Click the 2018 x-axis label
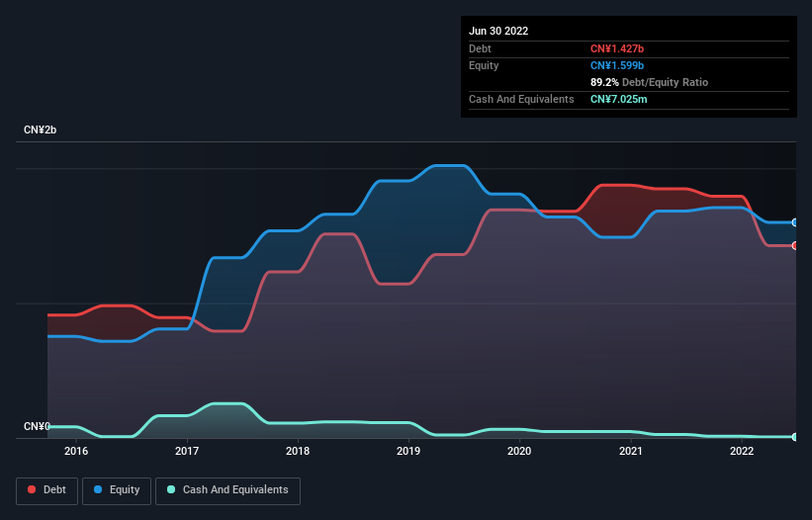Screen dimensions: 812x520 [x=298, y=451]
